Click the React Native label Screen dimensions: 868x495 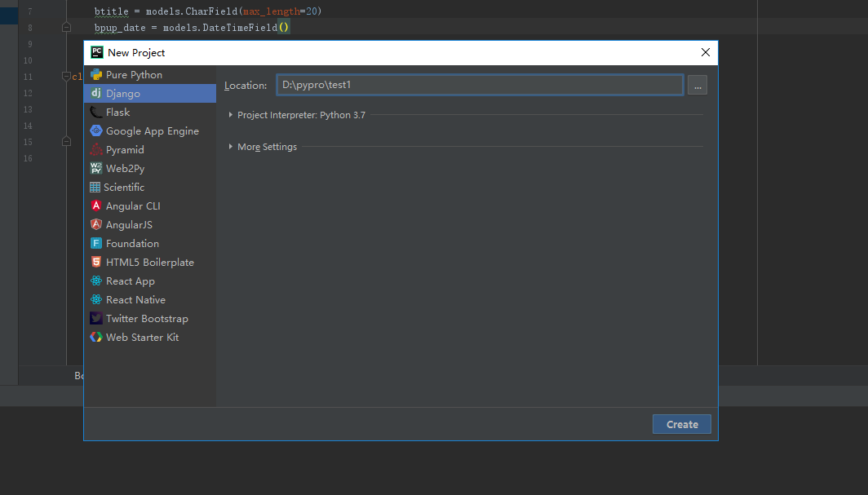pos(135,300)
